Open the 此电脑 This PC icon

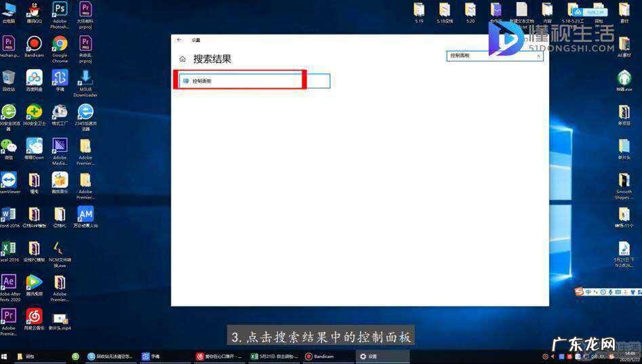point(9,12)
